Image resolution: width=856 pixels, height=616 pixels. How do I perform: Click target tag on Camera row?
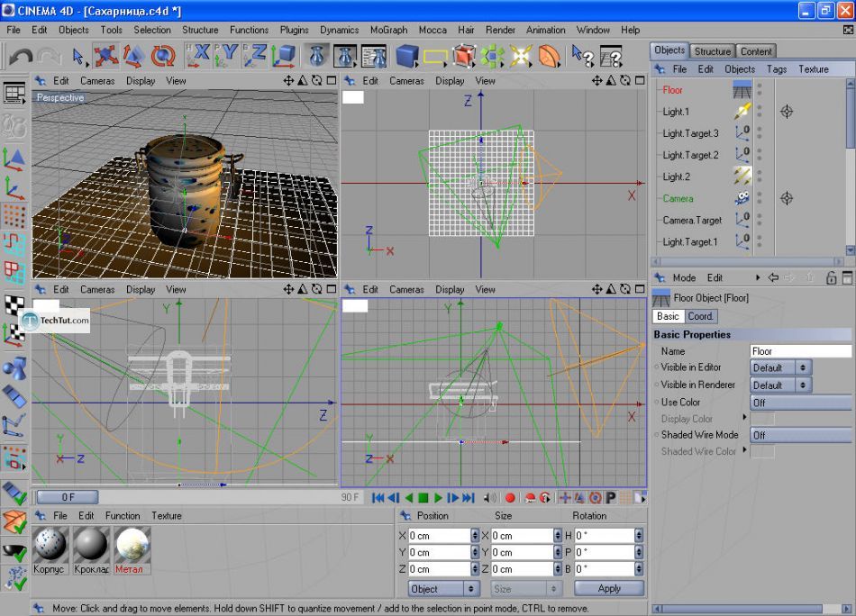coord(787,199)
